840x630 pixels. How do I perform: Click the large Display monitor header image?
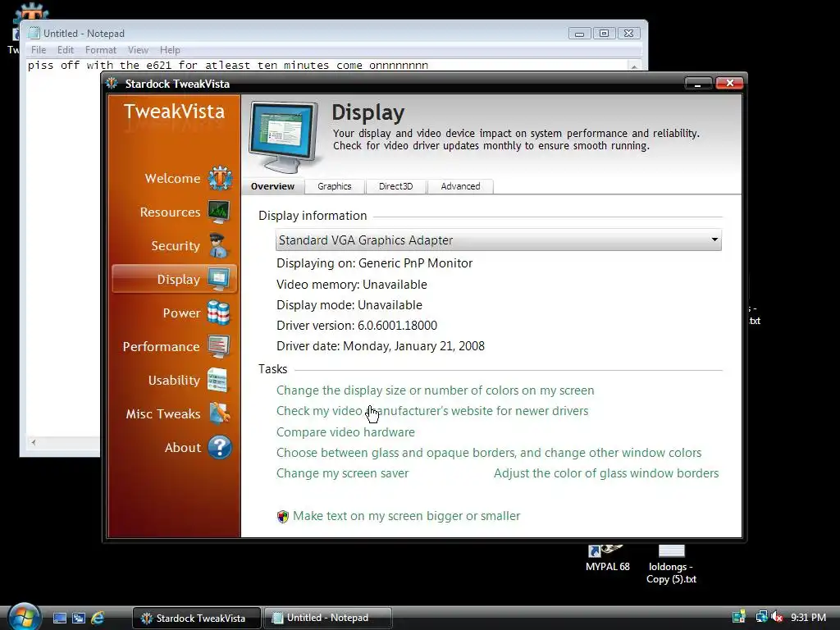(284, 136)
